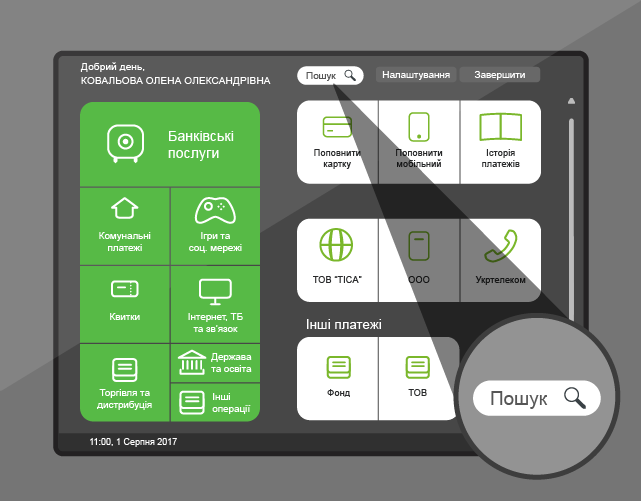Select the ТОВ payment icon under Інші платежі
This screenshot has width=641, height=501.
click(417, 367)
